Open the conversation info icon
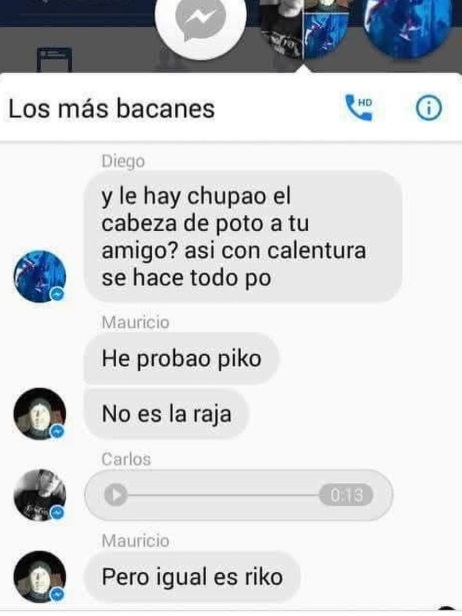 tap(429, 108)
